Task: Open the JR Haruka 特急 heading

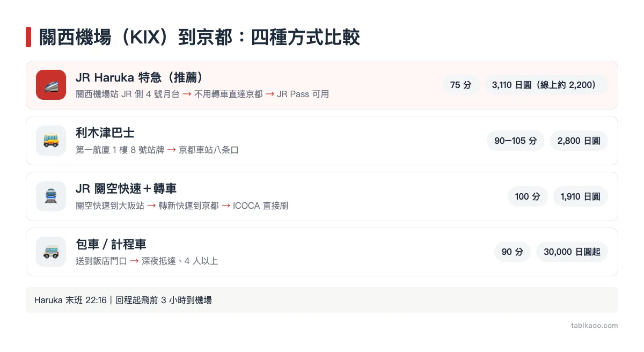Action: click(x=139, y=77)
